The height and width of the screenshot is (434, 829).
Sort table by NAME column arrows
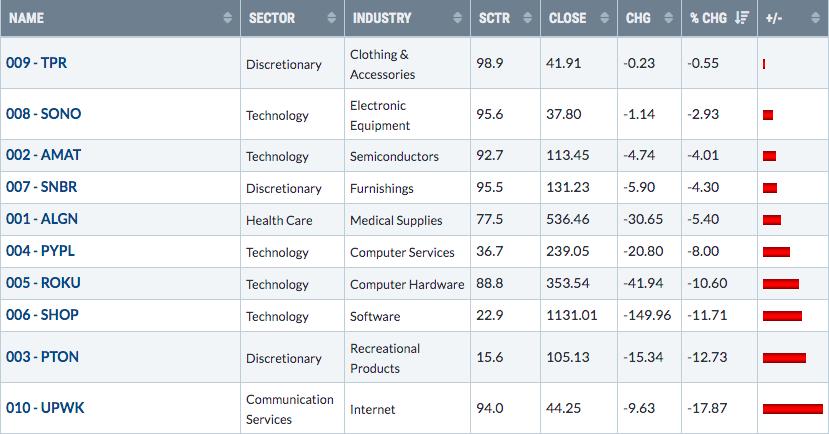227,18
